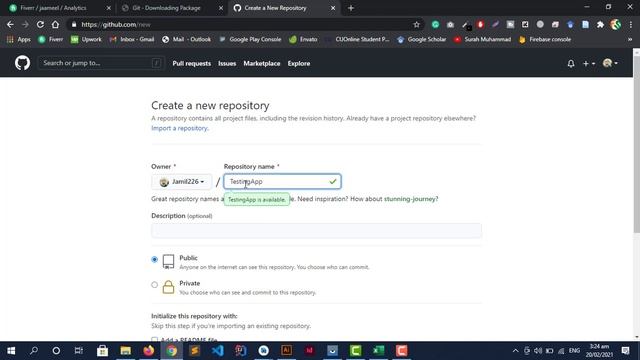Open the Chrome menu three dots
640x360 pixels.
click(631, 24)
